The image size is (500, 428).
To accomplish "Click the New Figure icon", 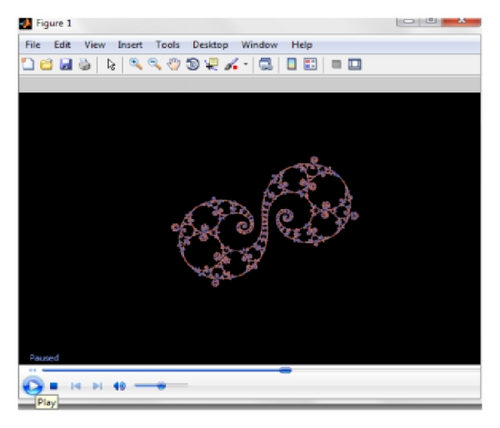I will point(28,64).
